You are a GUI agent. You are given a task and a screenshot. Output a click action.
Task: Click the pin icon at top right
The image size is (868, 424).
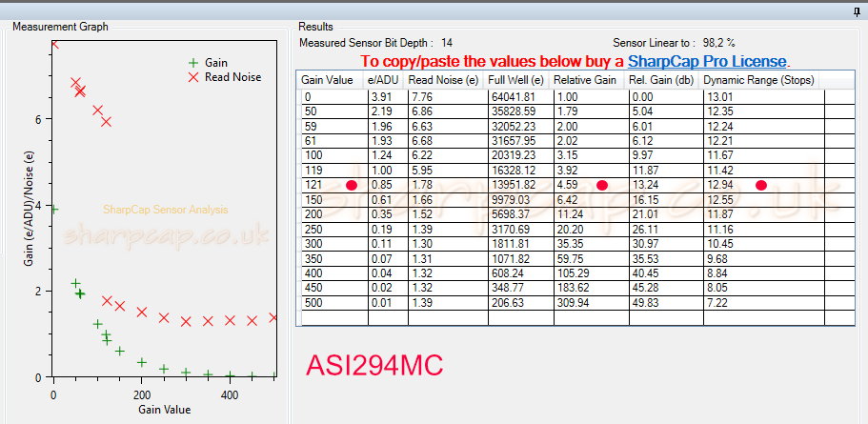857,12
